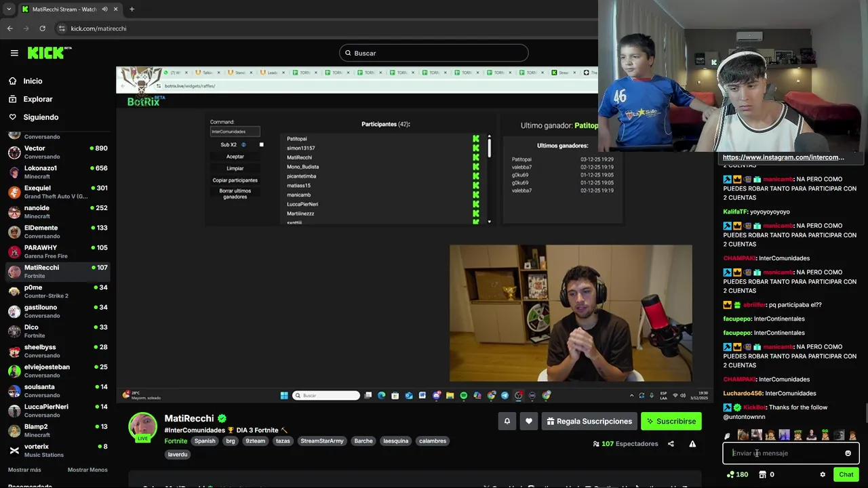
Task: Click the Windows Start icon in streamed taskbar
Action: [284, 395]
